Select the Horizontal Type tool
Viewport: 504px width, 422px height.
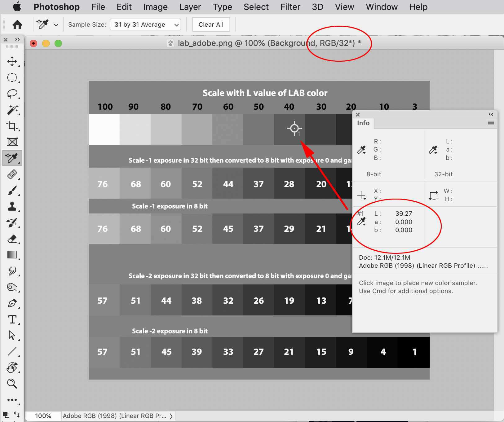[12, 320]
